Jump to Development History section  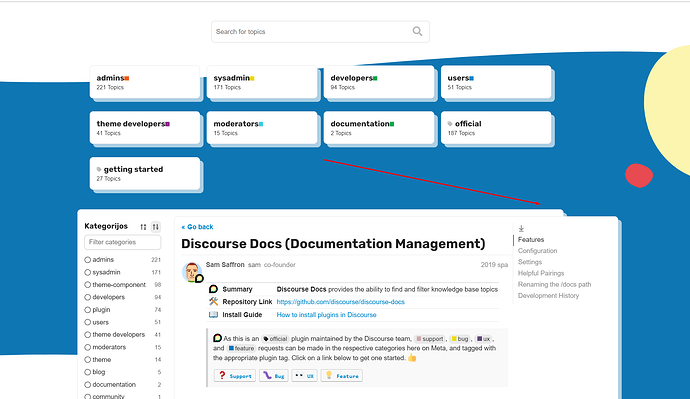548,296
